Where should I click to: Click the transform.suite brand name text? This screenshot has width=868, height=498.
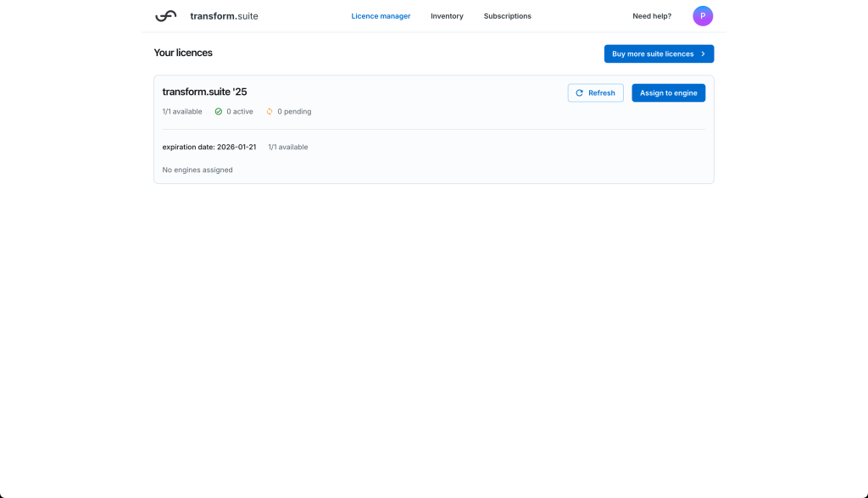pos(224,16)
